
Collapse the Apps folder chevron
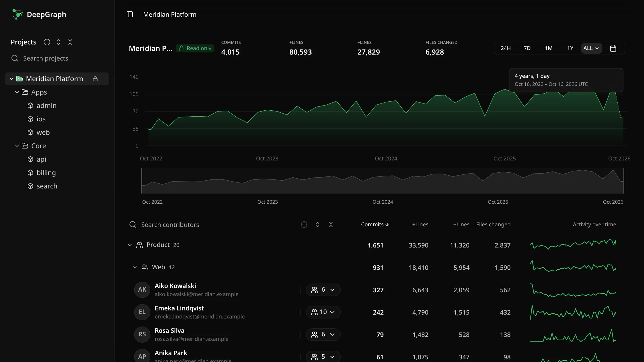tap(17, 92)
